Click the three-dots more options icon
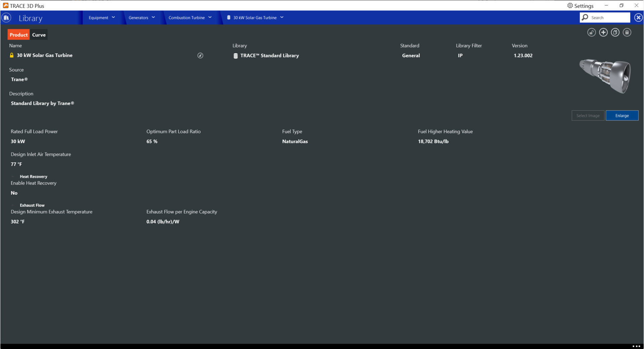 point(636,346)
